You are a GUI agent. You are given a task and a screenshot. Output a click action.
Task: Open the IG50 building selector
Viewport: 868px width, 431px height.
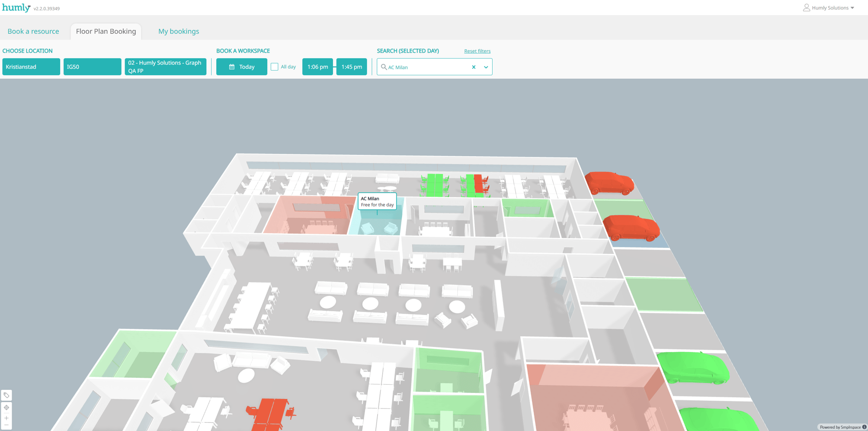93,67
